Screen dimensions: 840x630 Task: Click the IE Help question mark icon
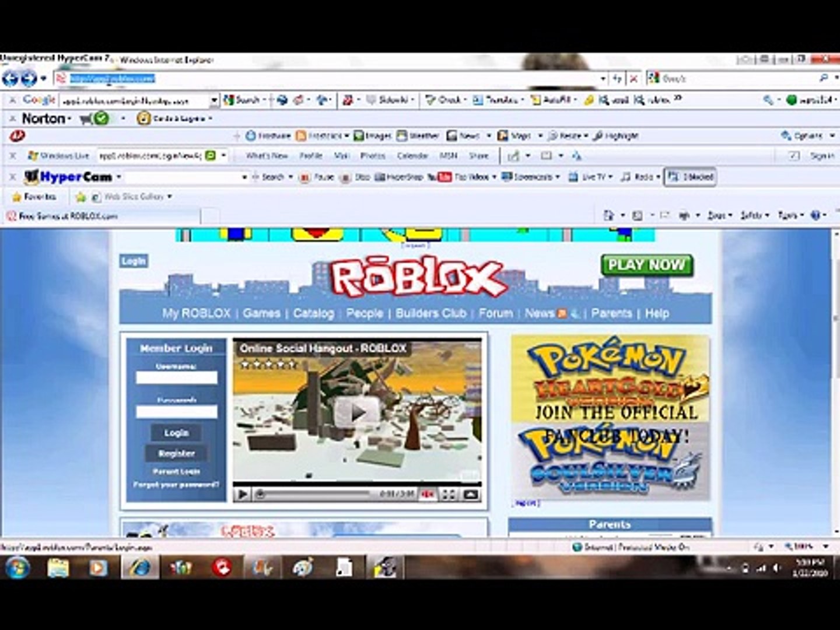pos(815,215)
